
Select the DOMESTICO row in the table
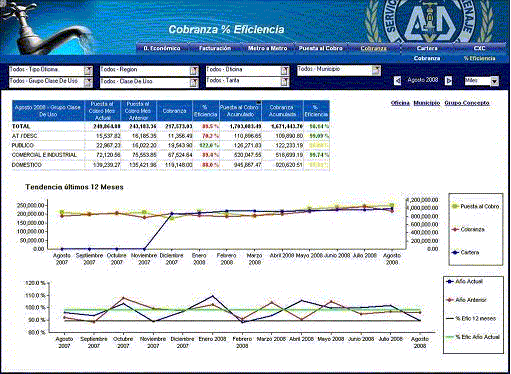click(x=170, y=165)
